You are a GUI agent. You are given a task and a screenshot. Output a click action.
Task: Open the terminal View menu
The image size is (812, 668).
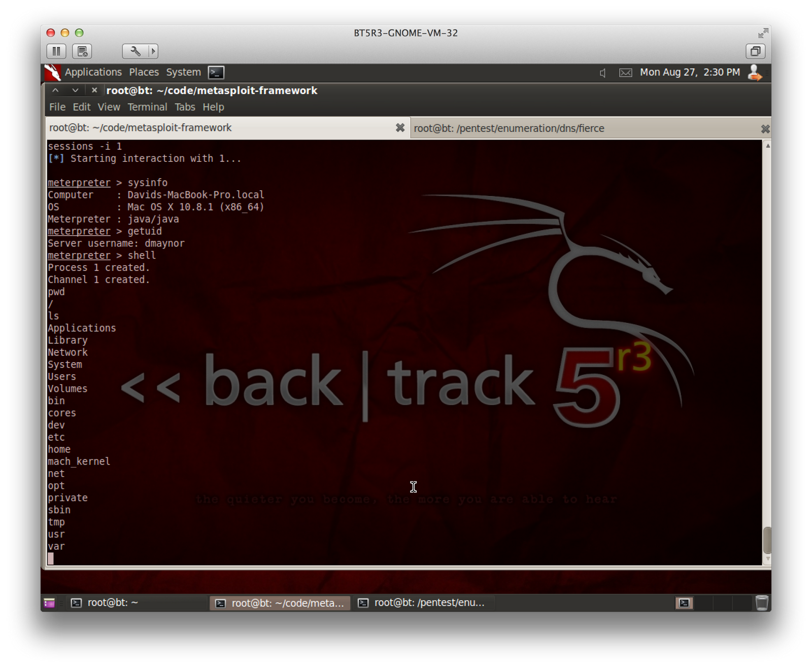click(109, 107)
